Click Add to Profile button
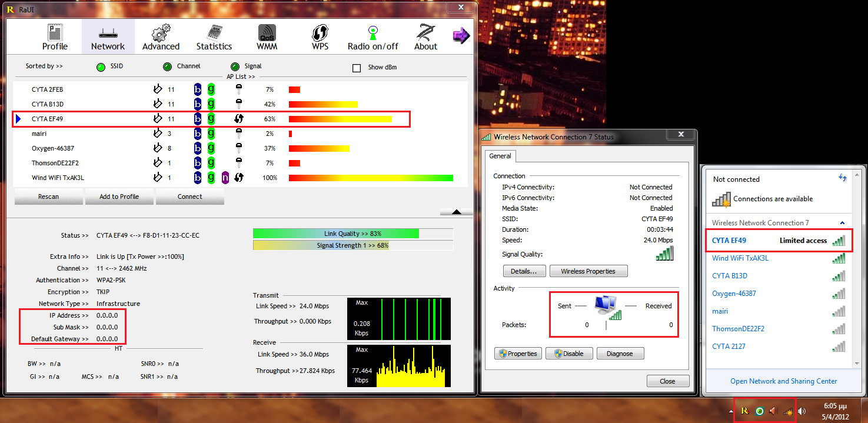868x423 pixels. (120, 196)
